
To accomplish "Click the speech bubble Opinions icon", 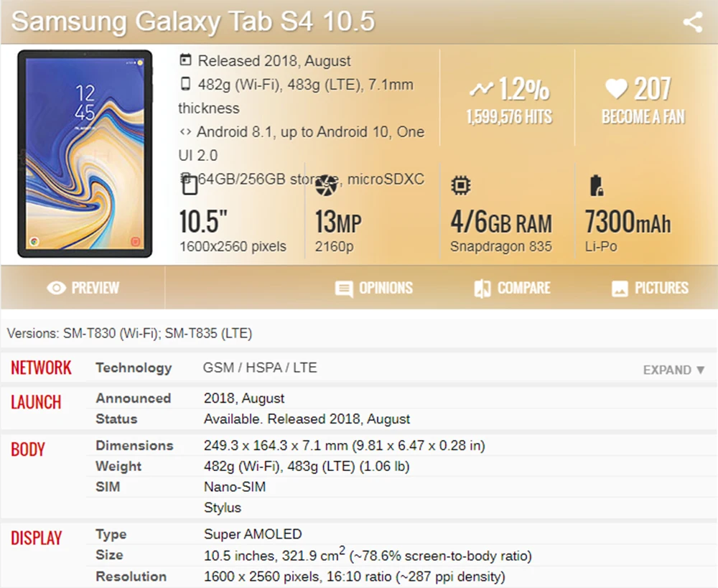I will point(344,289).
